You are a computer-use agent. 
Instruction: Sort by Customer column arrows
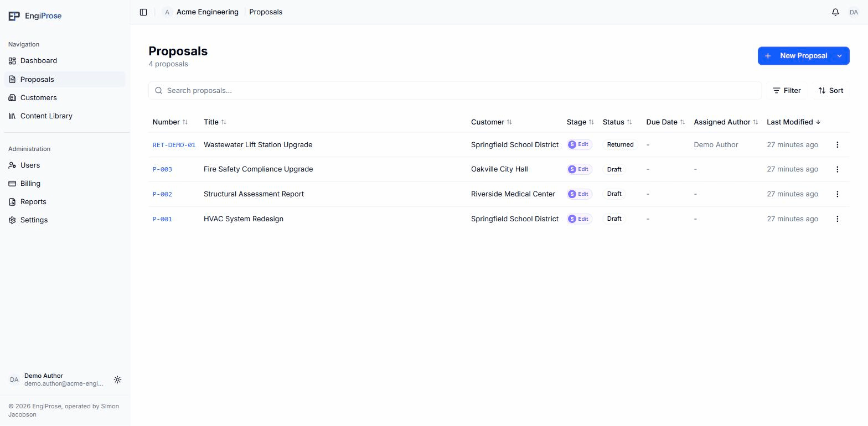[x=509, y=122]
